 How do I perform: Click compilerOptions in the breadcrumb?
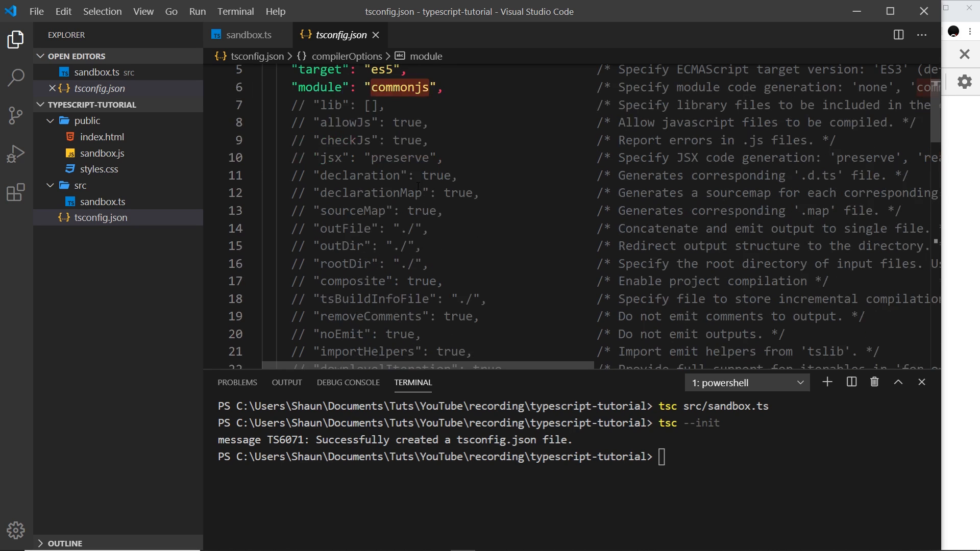[x=347, y=56]
